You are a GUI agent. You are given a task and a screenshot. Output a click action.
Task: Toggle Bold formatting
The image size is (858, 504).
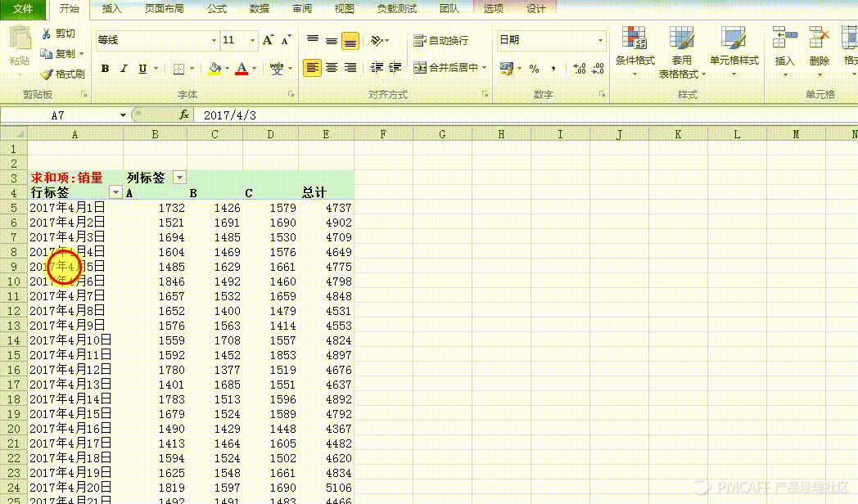click(x=105, y=69)
